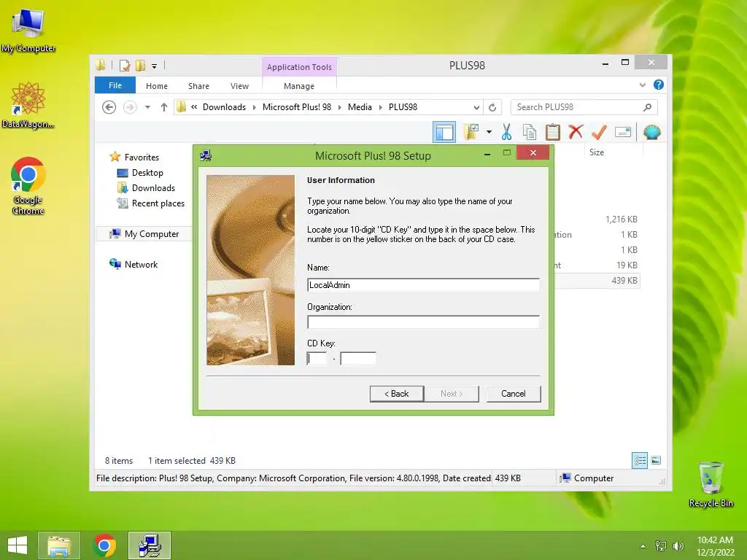Click quick access New Folder icon
The width and height of the screenshot is (747, 560).
140,65
